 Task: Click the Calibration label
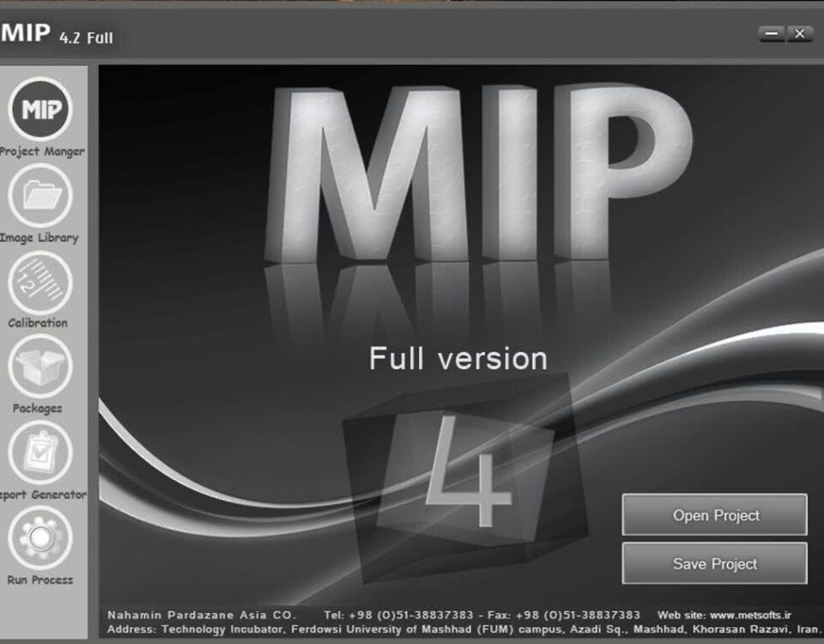(x=38, y=323)
